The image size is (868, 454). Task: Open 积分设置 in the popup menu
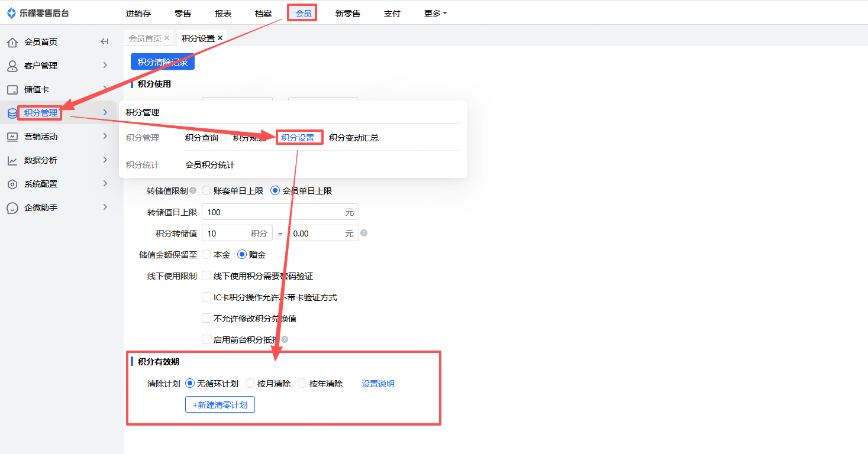point(298,138)
